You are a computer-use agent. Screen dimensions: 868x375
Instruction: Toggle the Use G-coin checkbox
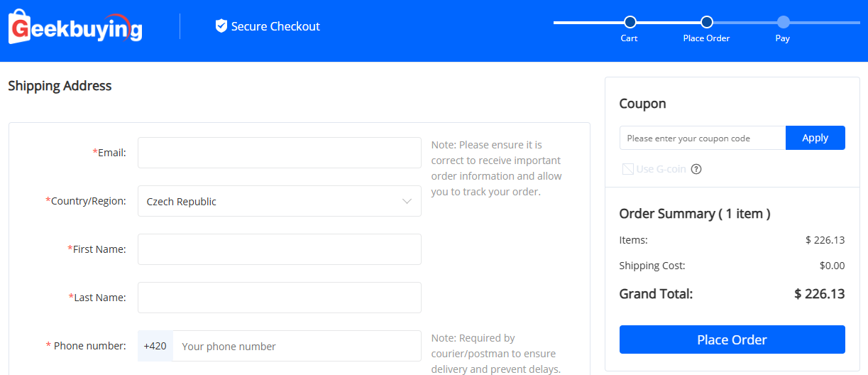click(628, 169)
